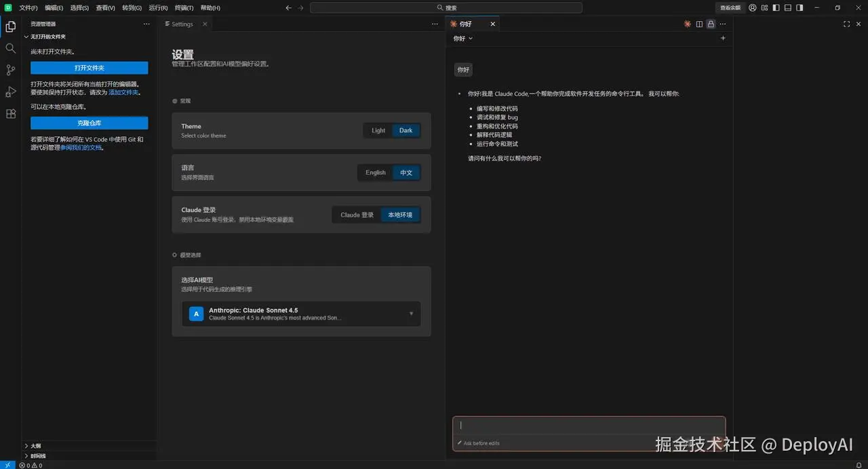Open the Explorer view in the activity bar
Image resolution: width=868 pixels, height=469 pixels.
10,27
